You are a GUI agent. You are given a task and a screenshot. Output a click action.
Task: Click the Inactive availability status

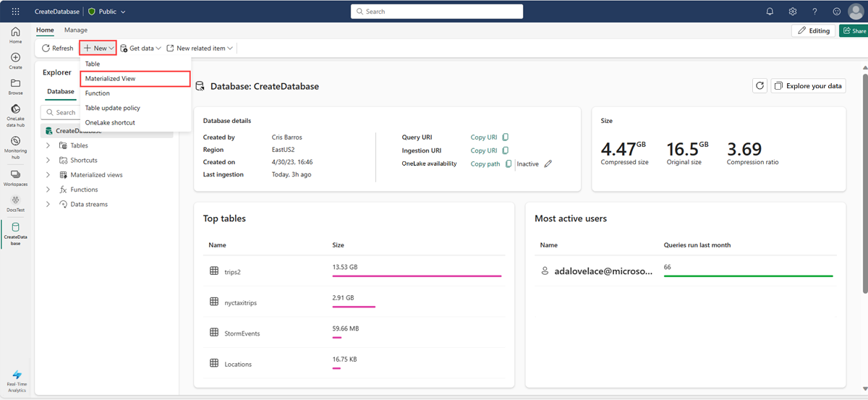coord(528,164)
